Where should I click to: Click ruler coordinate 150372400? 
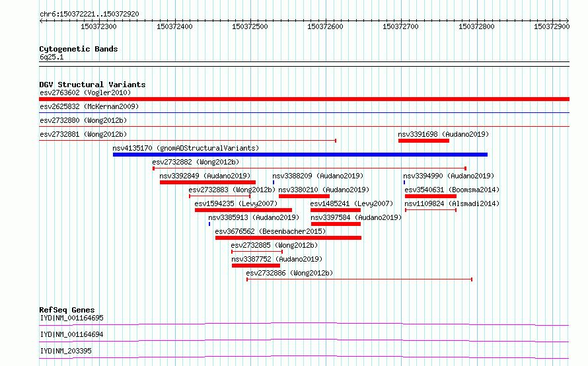coord(174,26)
